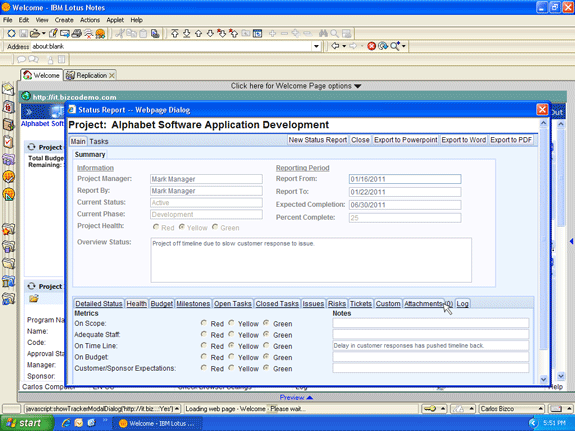The image size is (575, 431).
Task: Select Red for Project Health
Action: pyautogui.click(x=156, y=227)
